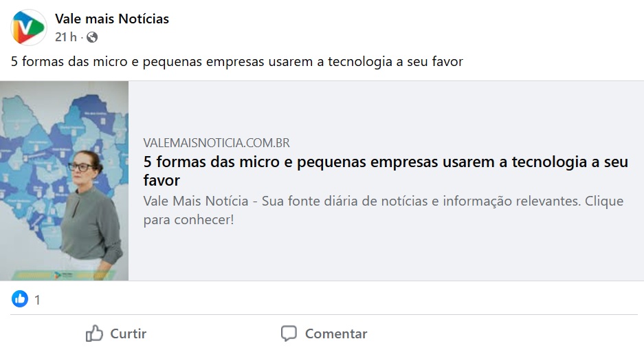Click the post caption text above the card

point(237,62)
